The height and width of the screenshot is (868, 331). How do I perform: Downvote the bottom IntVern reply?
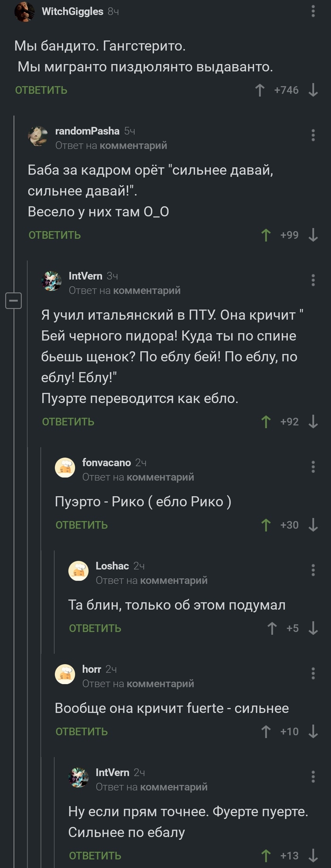pyautogui.click(x=312, y=855)
